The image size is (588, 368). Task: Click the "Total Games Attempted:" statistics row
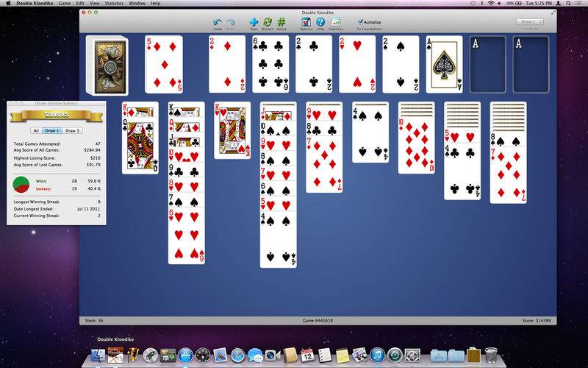[x=57, y=144]
